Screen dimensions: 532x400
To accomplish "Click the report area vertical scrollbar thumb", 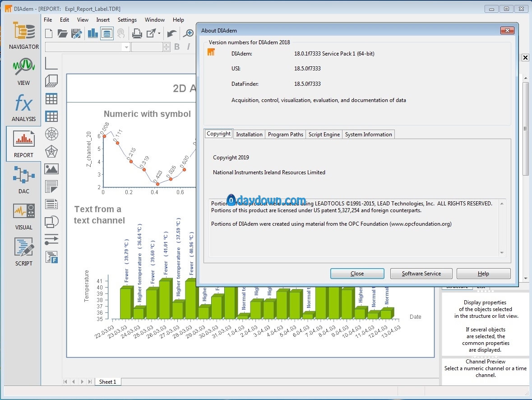I will pyautogui.click(x=526, y=128).
